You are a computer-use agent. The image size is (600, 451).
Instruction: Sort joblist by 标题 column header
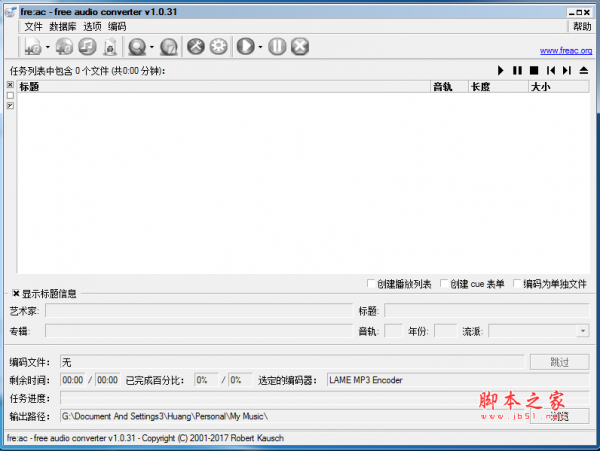click(224, 87)
